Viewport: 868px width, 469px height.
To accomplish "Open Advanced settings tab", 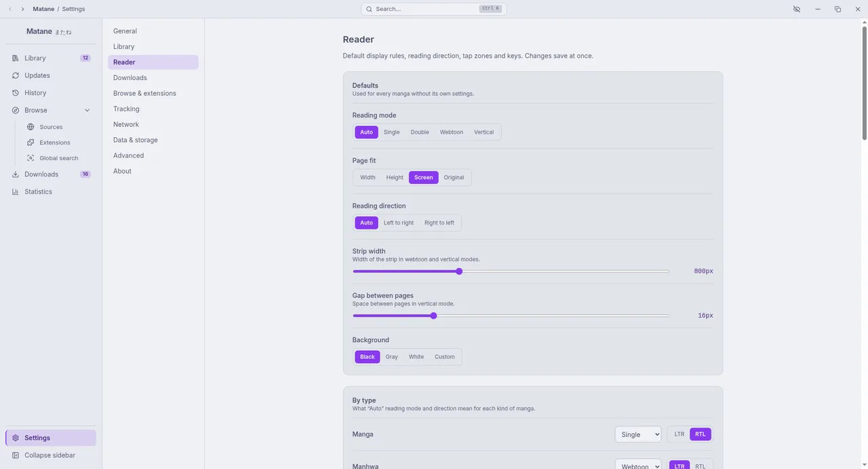I will 153,156.
